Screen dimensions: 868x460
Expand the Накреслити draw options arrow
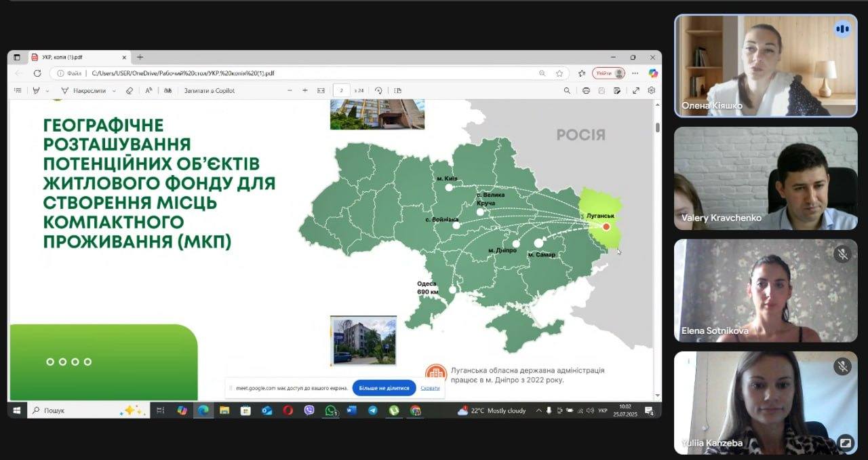pos(114,91)
